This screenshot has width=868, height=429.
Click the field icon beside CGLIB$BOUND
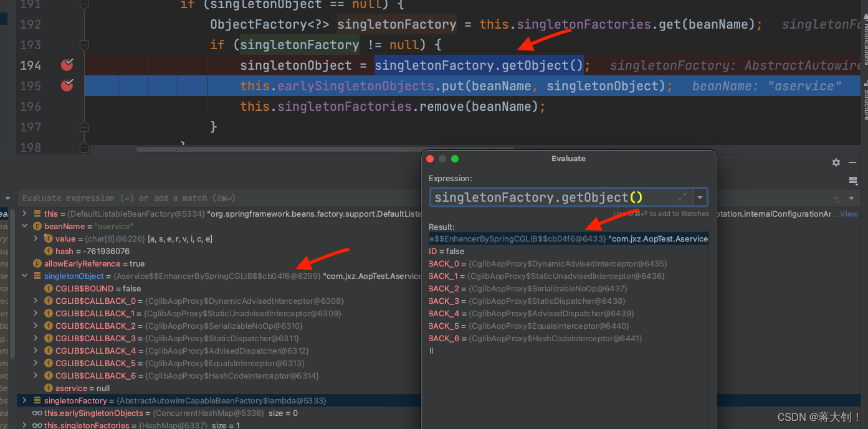(x=49, y=288)
